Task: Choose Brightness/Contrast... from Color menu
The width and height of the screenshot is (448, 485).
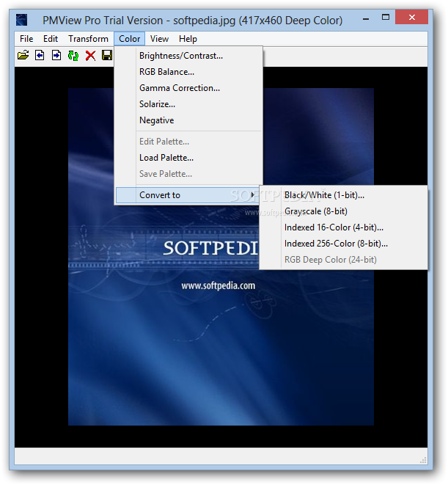Action: pos(188,56)
